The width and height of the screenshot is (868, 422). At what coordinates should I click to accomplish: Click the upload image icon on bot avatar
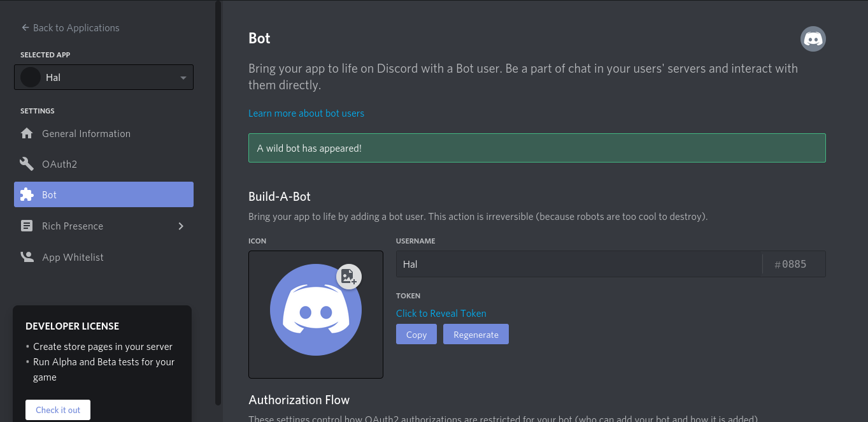(x=349, y=277)
